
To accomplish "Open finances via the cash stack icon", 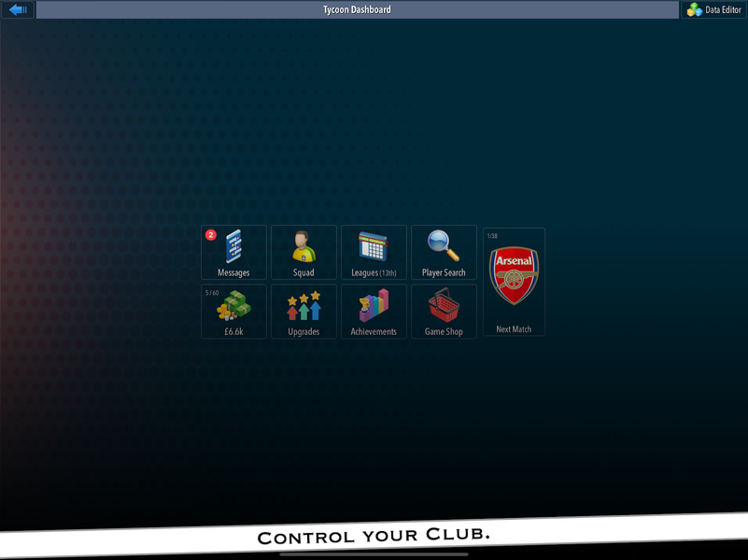I will (233, 306).
